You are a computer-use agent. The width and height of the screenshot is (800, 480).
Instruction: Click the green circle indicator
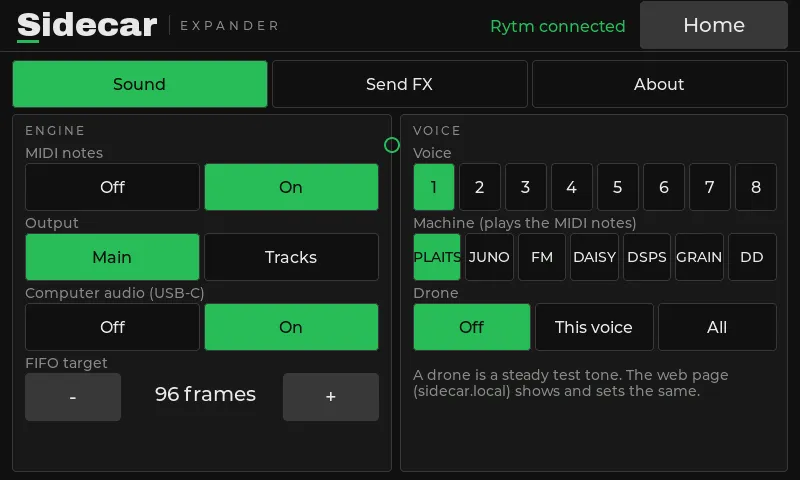point(392,145)
